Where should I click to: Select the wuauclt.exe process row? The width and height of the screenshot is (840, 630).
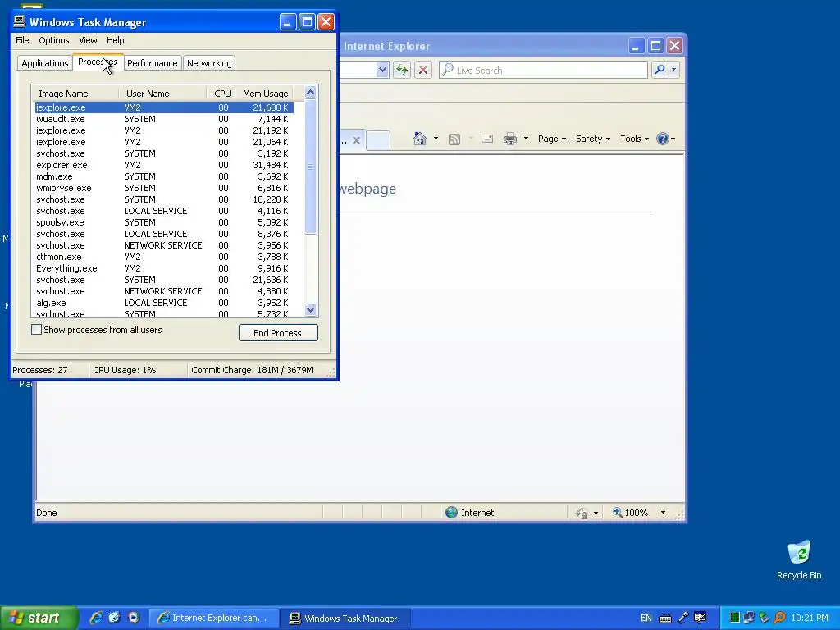pos(164,119)
